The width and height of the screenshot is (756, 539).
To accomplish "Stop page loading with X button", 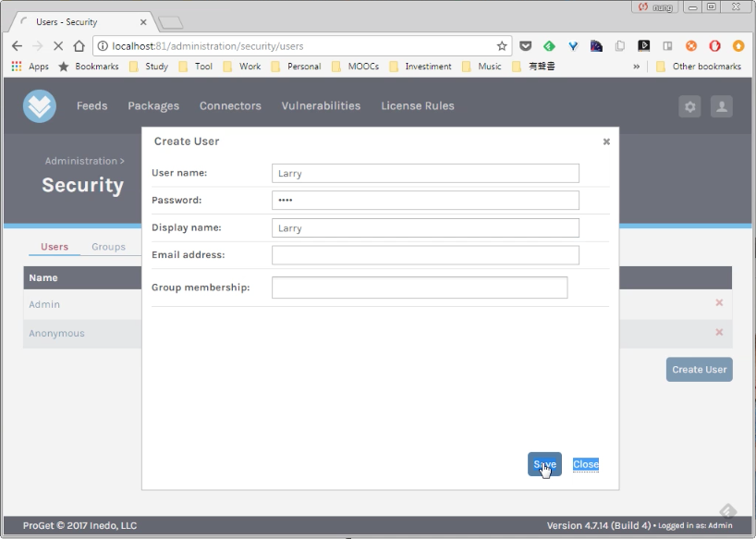I will [x=58, y=46].
